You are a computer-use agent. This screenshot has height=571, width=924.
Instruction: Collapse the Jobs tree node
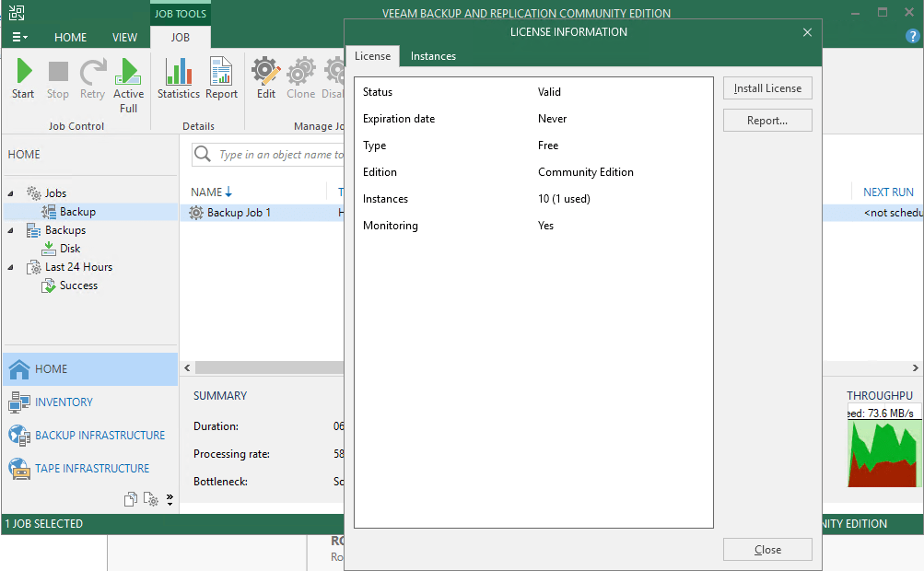[11, 193]
